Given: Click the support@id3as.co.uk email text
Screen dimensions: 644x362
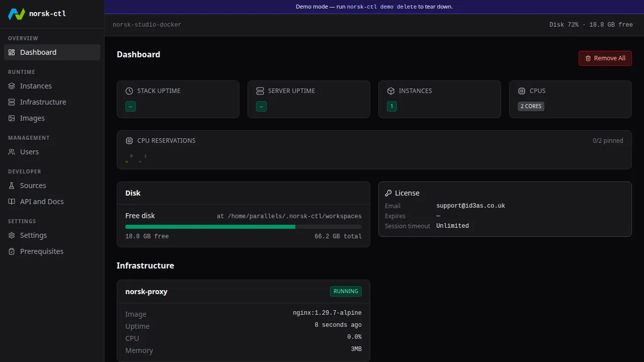Looking at the screenshot, I should [x=470, y=206].
